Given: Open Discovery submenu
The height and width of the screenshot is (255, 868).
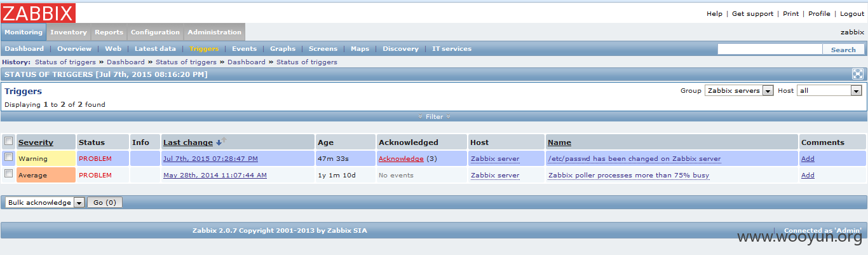Looking at the screenshot, I should [401, 48].
